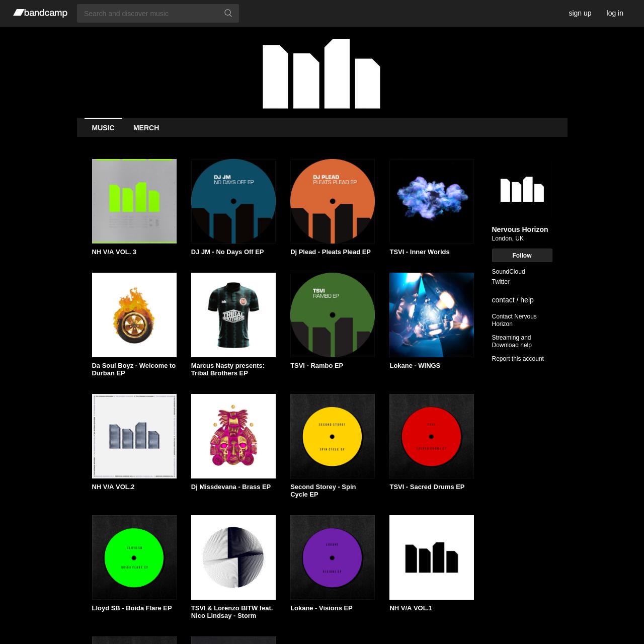Open the sign up page

tap(580, 13)
